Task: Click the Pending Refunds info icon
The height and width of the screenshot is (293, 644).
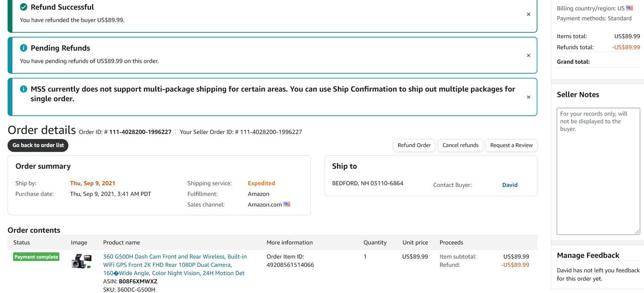Action: point(24,48)
